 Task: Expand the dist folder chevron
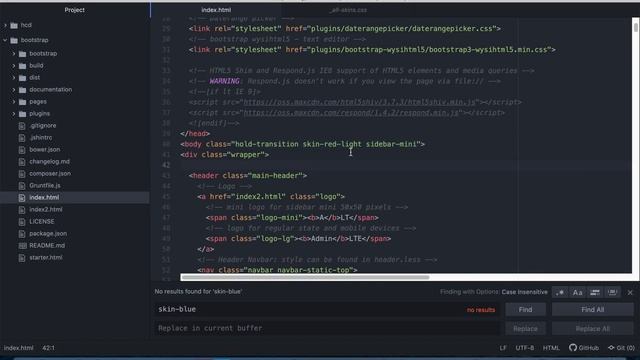pos(13,78)
